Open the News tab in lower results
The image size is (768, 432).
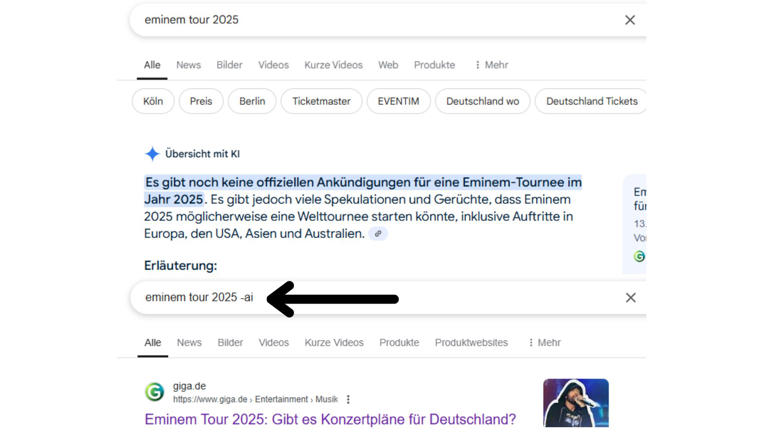[189, 342]
